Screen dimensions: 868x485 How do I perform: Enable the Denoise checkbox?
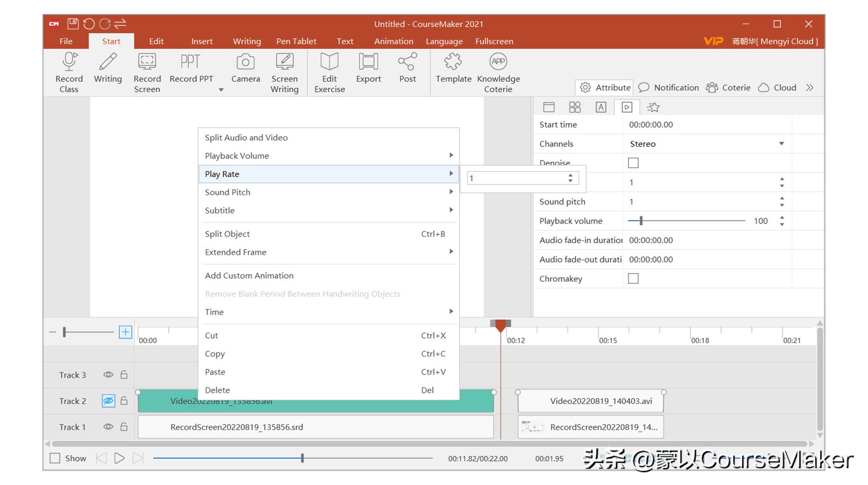(633, 163)
